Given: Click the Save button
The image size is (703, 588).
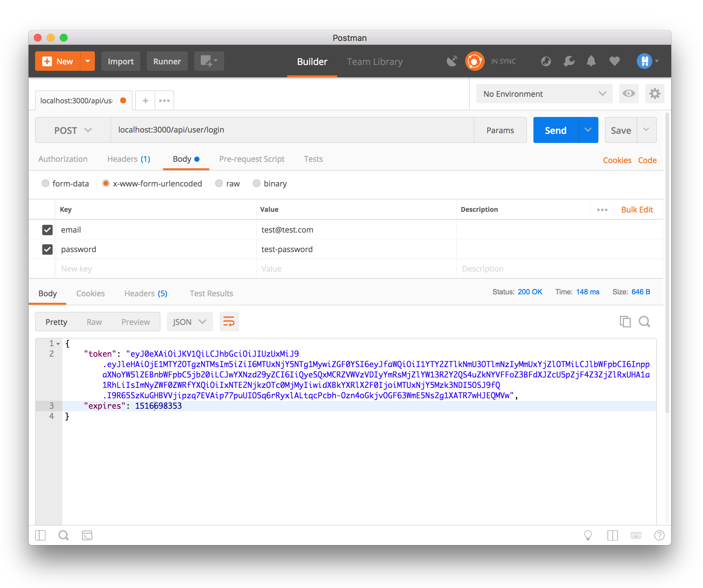Looking at the screenshot, I should click(621, 130).
